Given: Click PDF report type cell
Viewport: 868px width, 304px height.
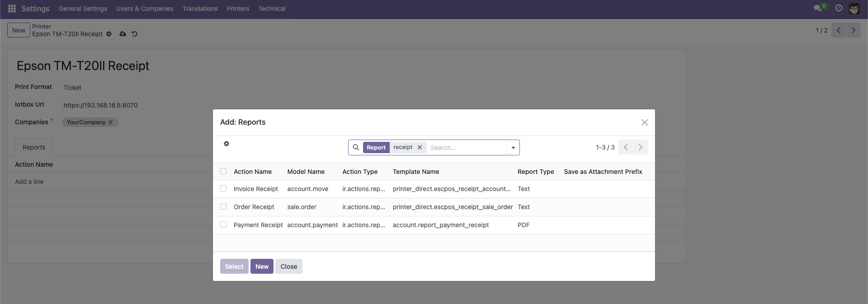Looking at the screenshot, I should coord(524,225).
